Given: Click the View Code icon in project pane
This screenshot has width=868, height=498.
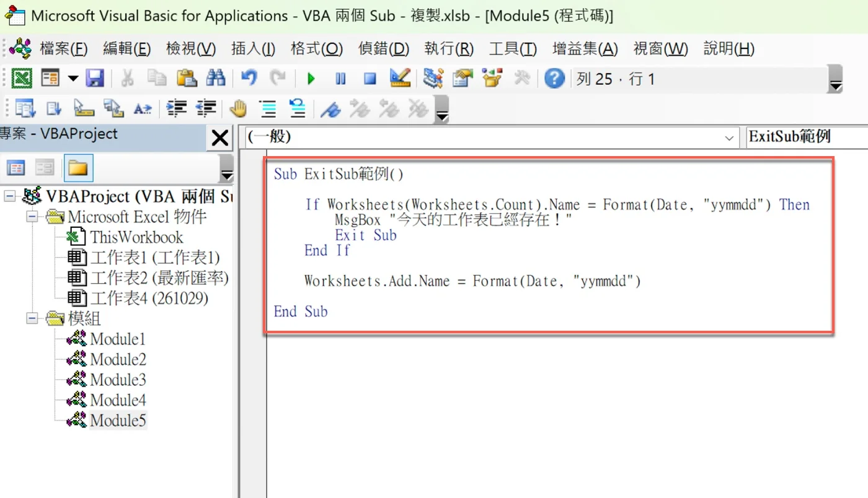Looking at the screenshot, I should pyautogui.click(x=15, y=168).
